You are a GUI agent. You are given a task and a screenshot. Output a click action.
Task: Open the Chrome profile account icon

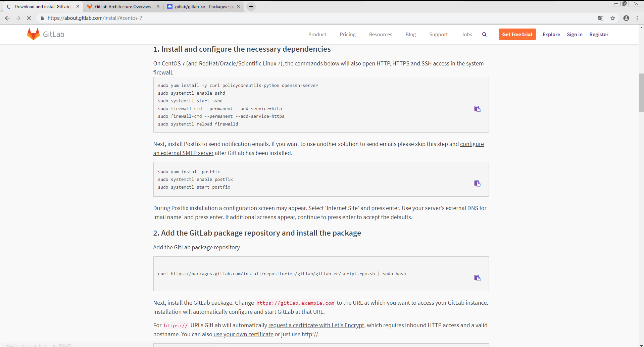[x=626, y=18]
